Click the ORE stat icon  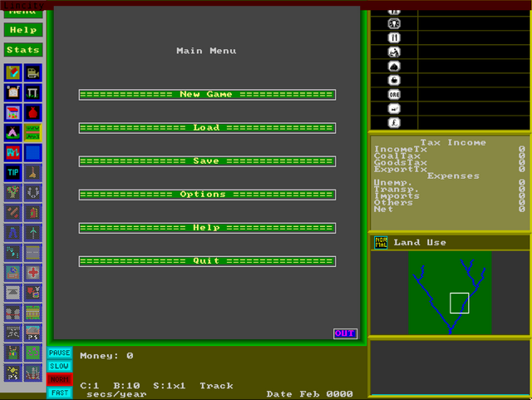393,94
